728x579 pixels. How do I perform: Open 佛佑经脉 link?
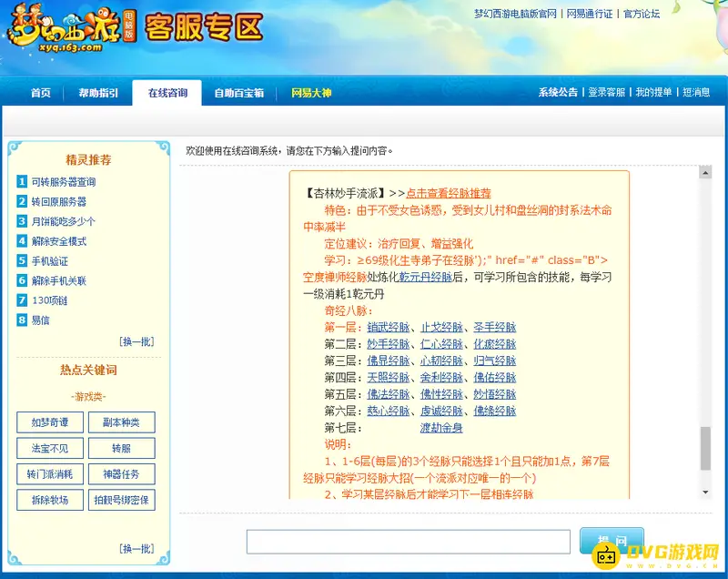click(x=495, y=378)
